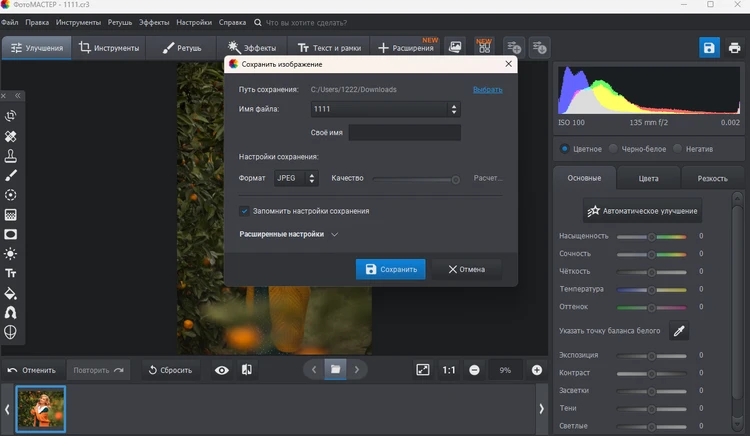Switch to the 'Резкость' tab
The image size is (750, 436).
pyautogui.click(x=711, y=178)
